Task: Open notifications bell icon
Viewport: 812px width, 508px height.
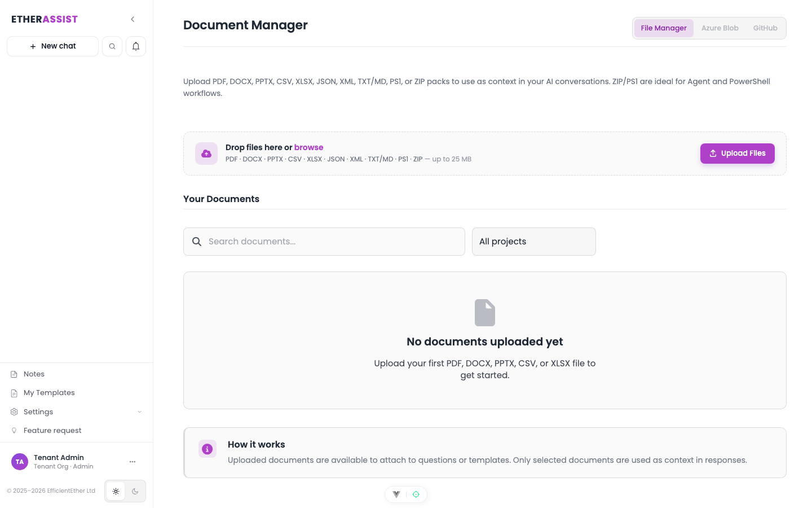Action: 136,46
